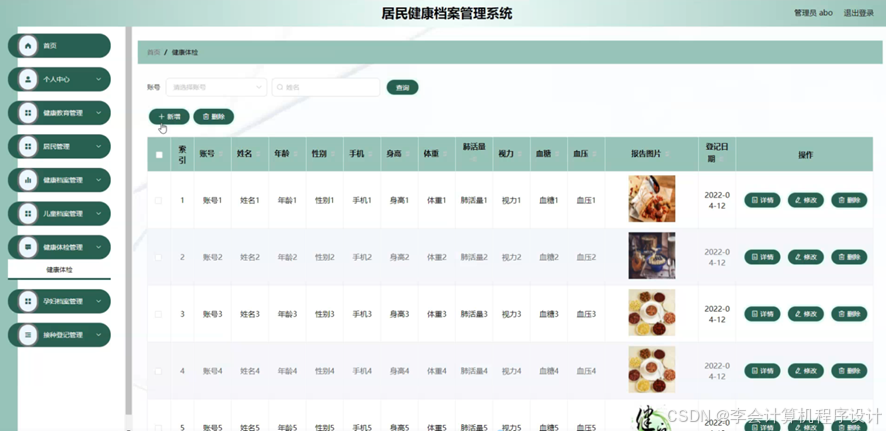Sort the table by 年龄 column
The height and width of the screenshot is (431, 886).
point(296,154)
